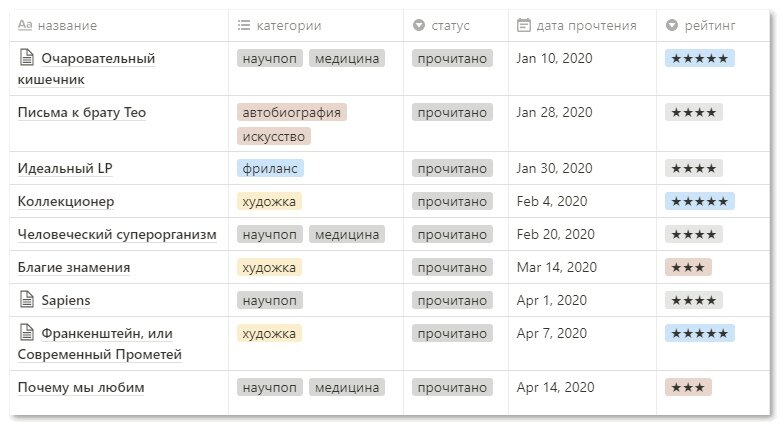Click the select icon in рейтинг header

pos(671,25)
